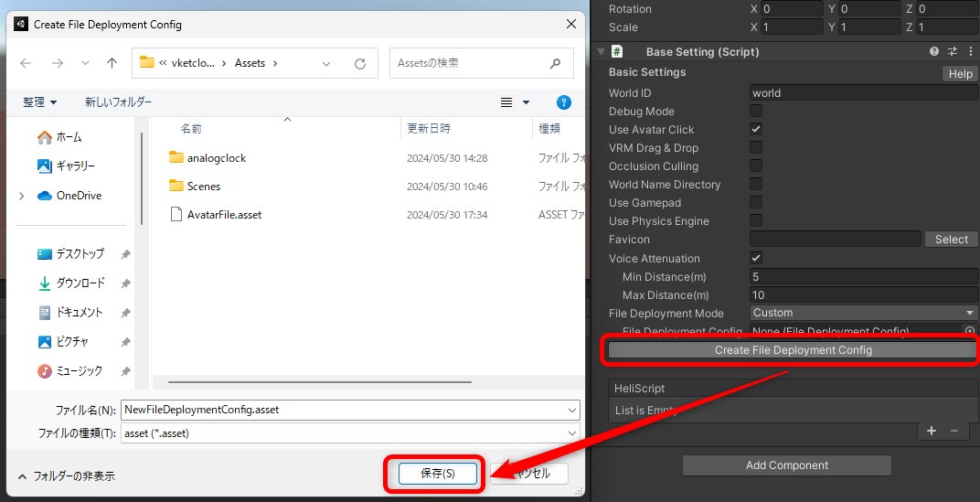Sort files by 更新日時 column
The width and height of the screenshot is (980, 502).
429,129
